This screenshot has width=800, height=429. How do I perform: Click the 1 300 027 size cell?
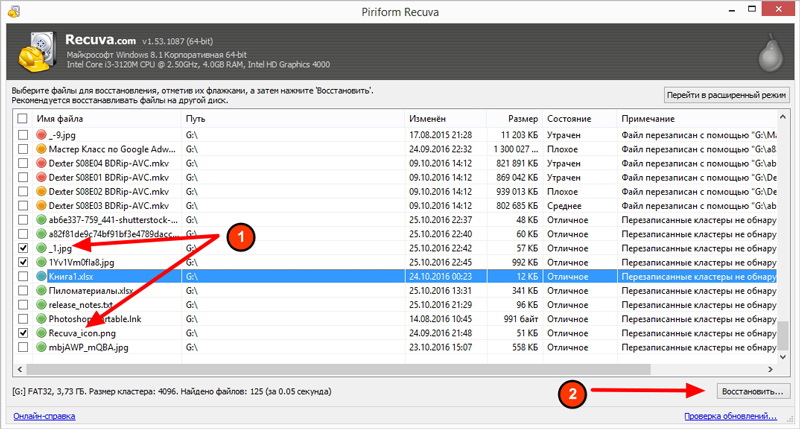point(515,149)
